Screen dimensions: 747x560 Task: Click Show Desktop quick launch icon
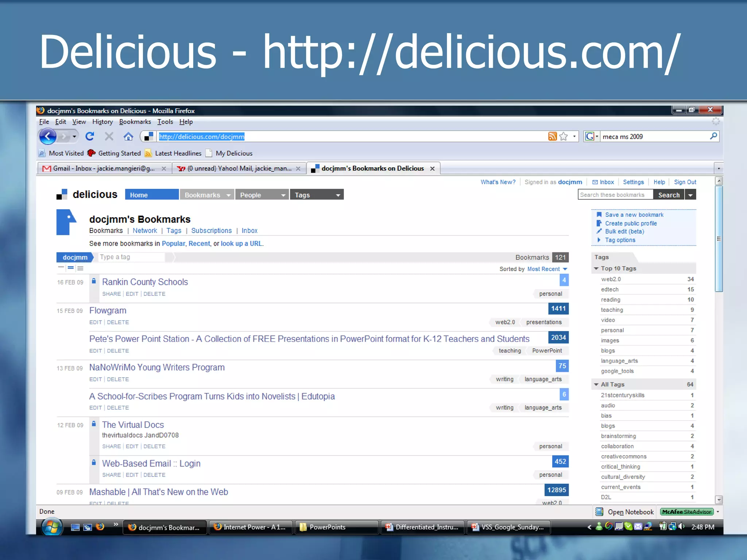(75, 527)
